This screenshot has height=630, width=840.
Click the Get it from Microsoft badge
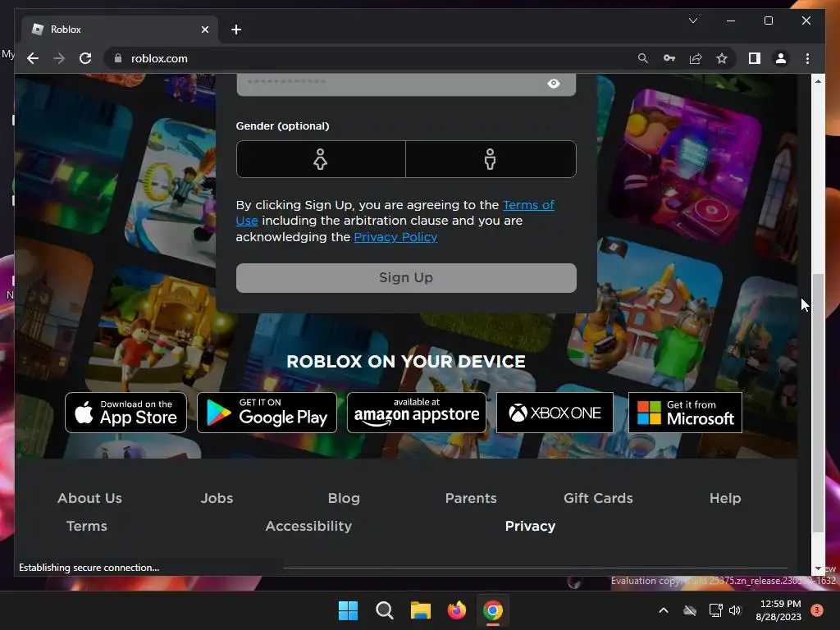[x=685, y=413]
